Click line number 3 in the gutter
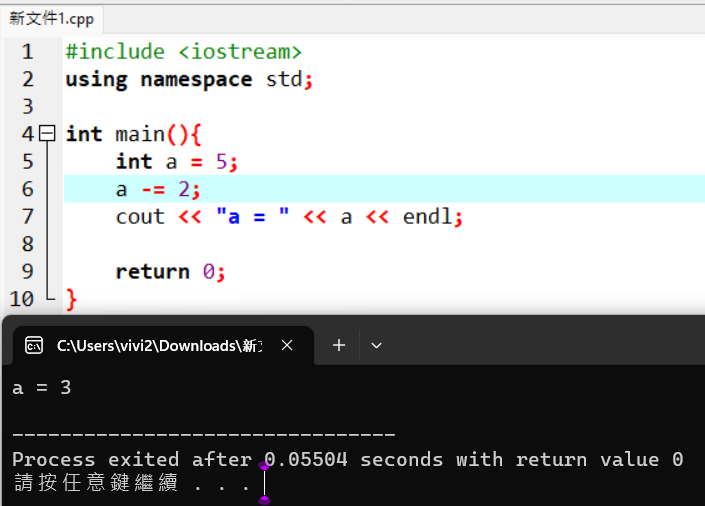Screen dimensions: 705x506 click(x=27, y=107)
